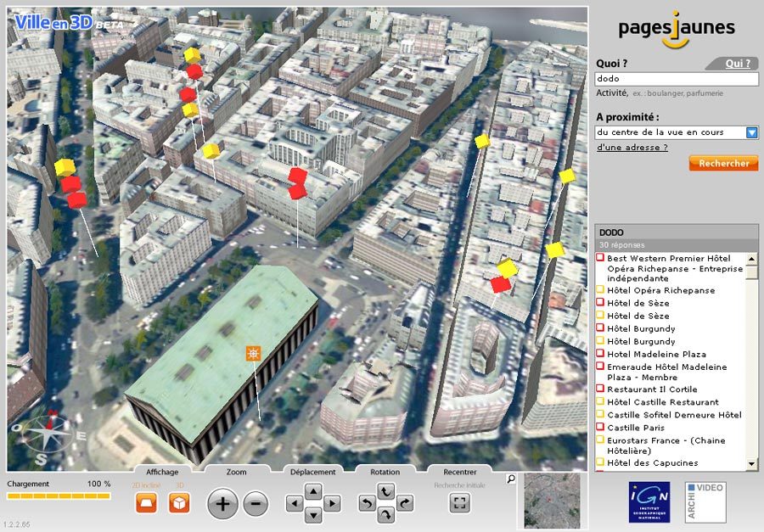This screenshot has width=764, height=532.
Task: Select Hôtel Madeleine Plaza in results
Action: click(656, 354)
